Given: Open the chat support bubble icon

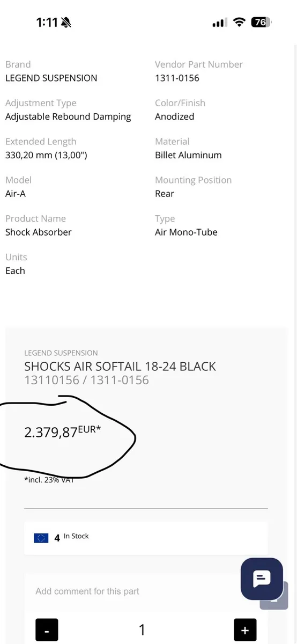Looking at the screenshot, I should [262, 579].
